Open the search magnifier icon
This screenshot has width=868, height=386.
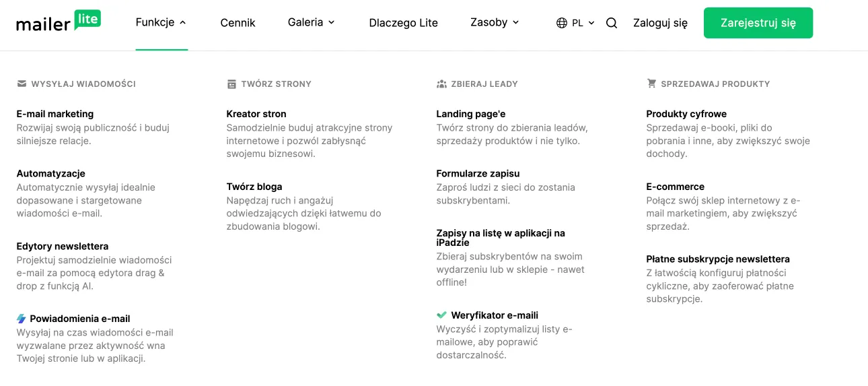(x=611, y=23)
